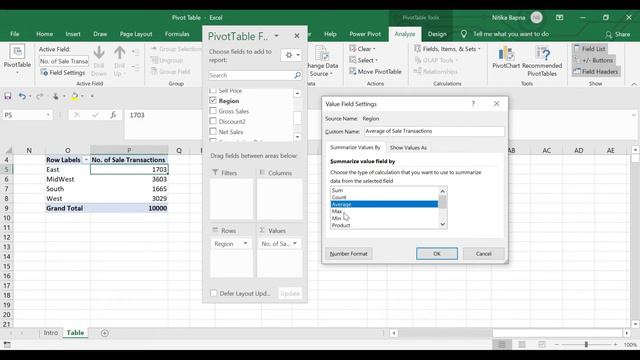Viewport: 640px width, 360px height.
Task: Click the zoom in plus icon
Action: click(x=616, y=344)
